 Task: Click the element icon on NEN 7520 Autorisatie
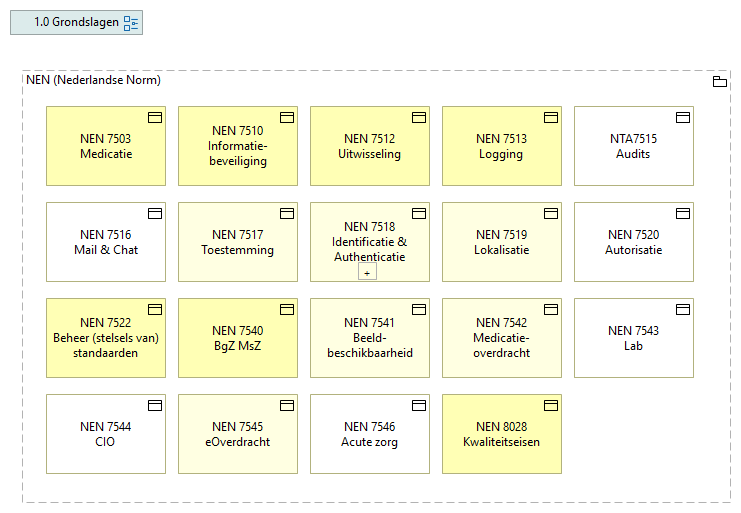click(x=683, y=213)
